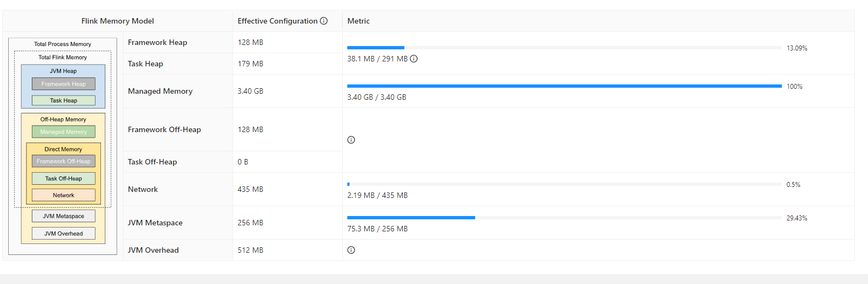Click the Framework Heap box in diagram

(64, 84)
